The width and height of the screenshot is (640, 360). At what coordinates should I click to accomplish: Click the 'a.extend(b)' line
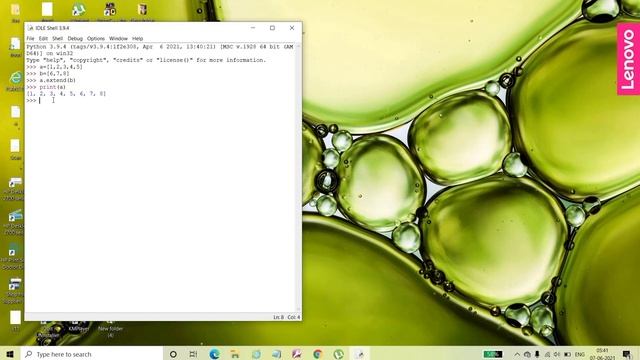pos(58,80)
